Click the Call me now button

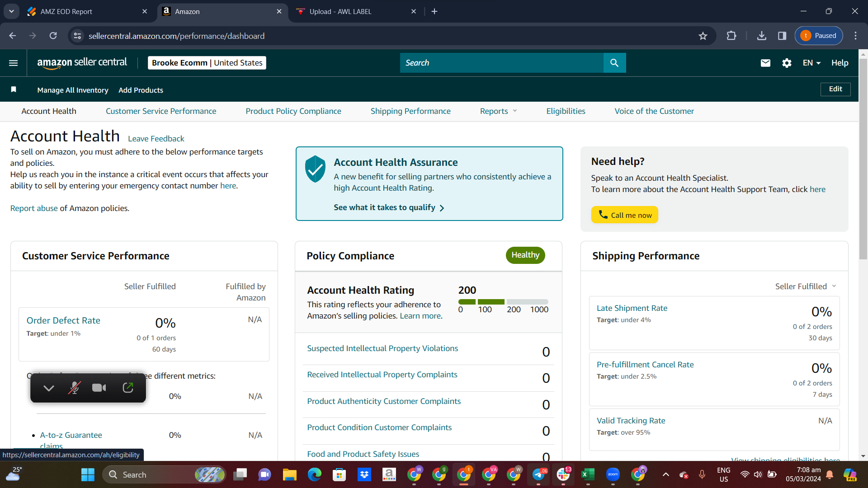625,215
